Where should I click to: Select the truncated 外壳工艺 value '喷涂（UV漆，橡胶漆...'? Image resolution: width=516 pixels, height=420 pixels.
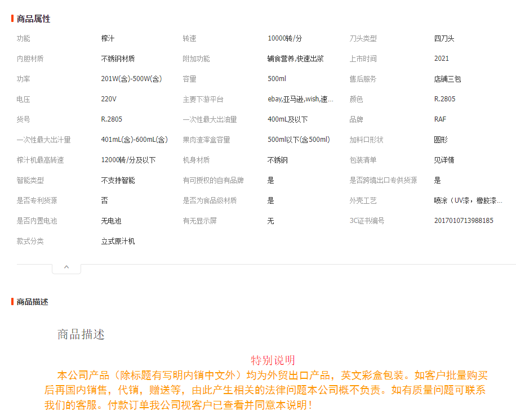coord(468,200)
